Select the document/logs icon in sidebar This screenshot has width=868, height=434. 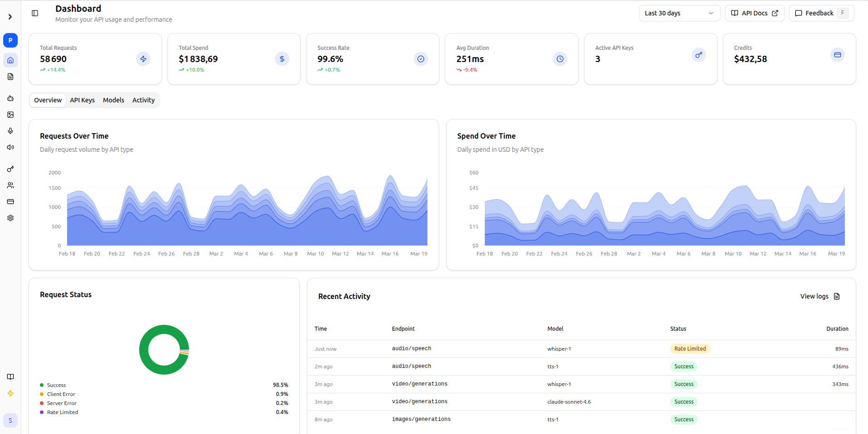[10, 77]
